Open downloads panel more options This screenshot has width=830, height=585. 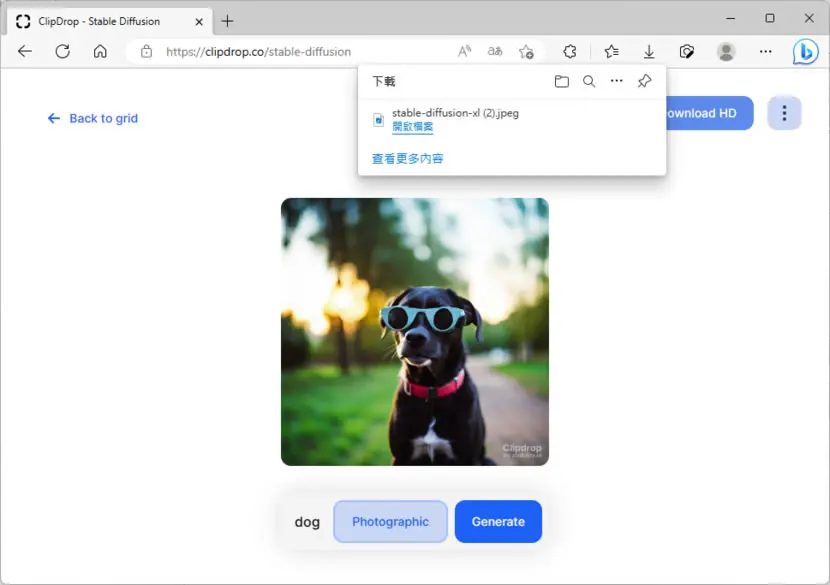pos(616,81)
